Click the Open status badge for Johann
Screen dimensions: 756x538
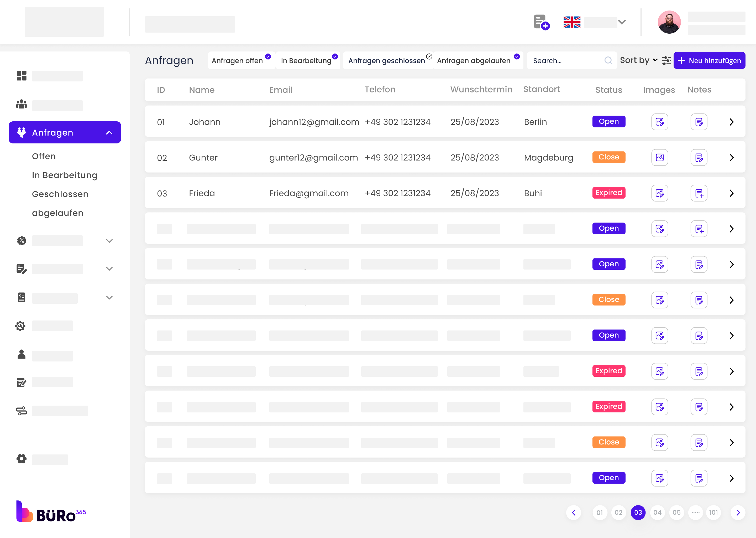(609, 121)
